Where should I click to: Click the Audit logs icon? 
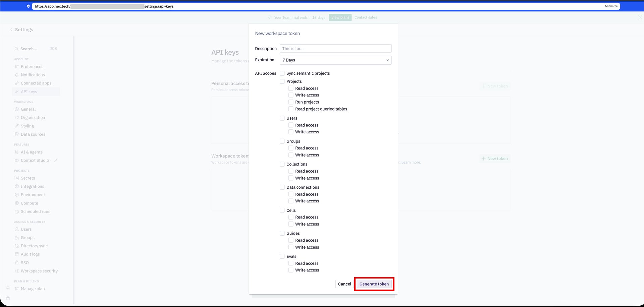[x=17, y=254]
